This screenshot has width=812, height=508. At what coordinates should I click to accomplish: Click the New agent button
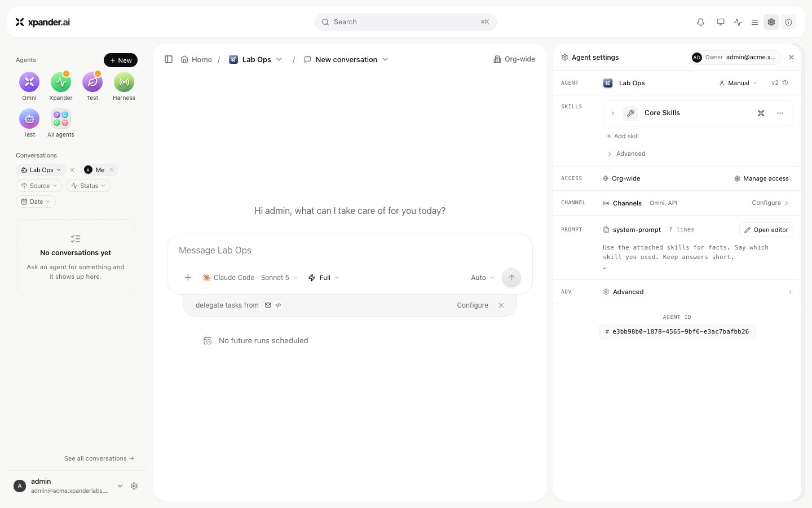pyautogui.click(x=121, y=60)
